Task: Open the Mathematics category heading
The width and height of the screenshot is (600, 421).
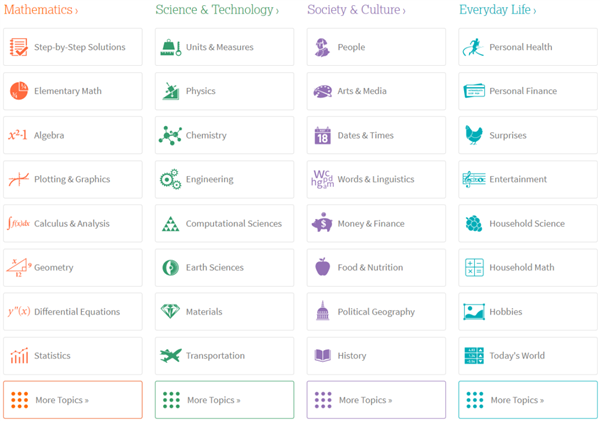Action: coord(41,10)
